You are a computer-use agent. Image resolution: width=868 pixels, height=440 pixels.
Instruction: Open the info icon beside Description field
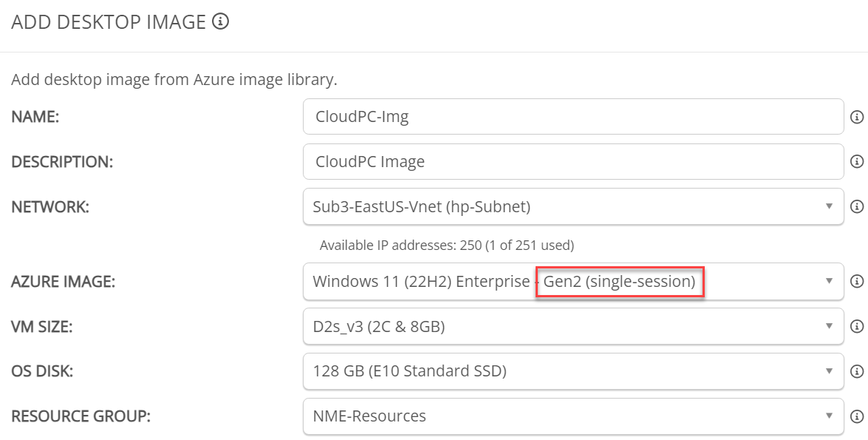click(x=857, y=161)
